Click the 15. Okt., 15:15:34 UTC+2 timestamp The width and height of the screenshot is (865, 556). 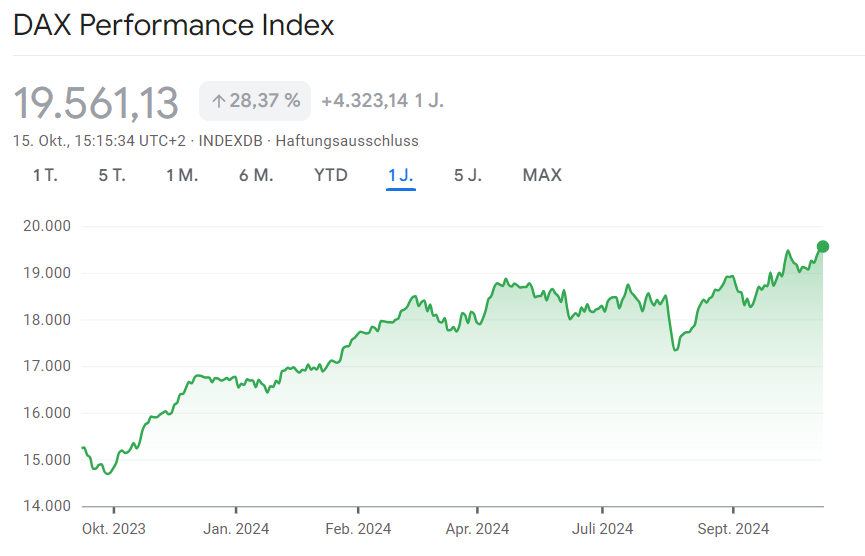[x=99, y=141]
